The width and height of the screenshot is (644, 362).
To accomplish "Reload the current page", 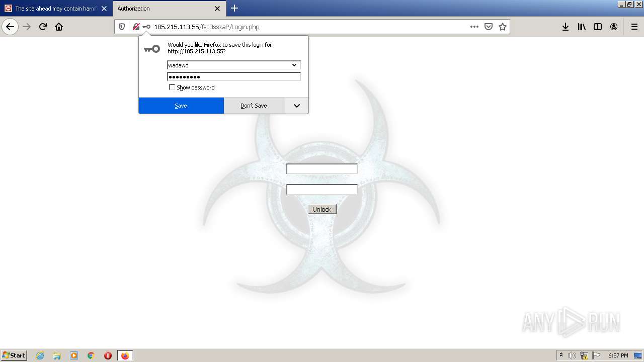I will 43,27.
